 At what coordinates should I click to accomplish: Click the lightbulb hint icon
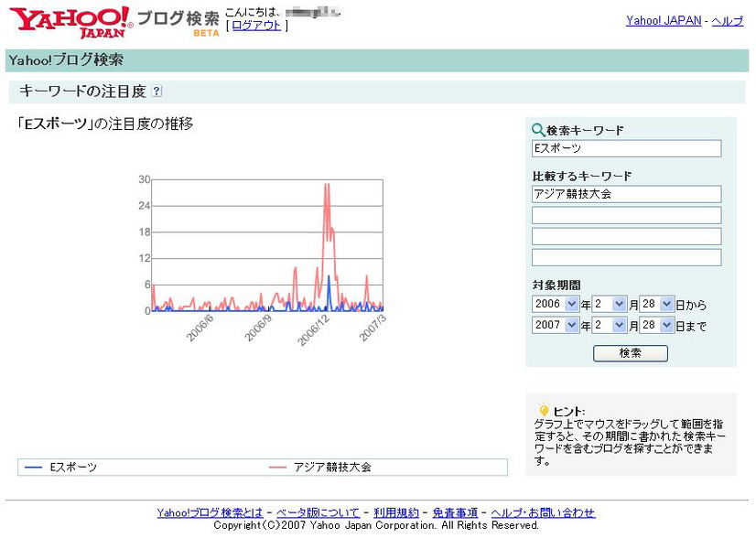pyautogui.click(x=544, y=411)
